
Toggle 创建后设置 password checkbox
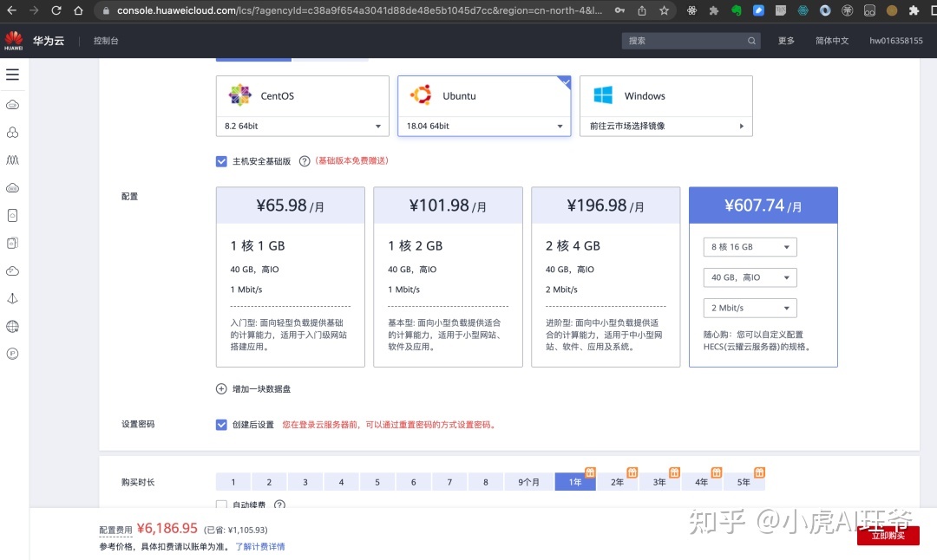(x=221, y=425)
